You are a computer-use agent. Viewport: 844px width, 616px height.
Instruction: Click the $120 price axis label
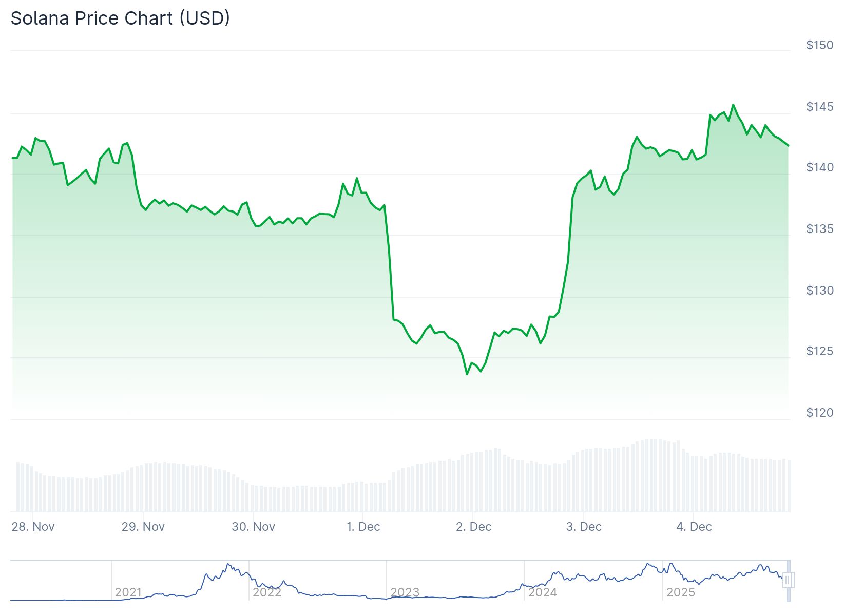[820, 413]
